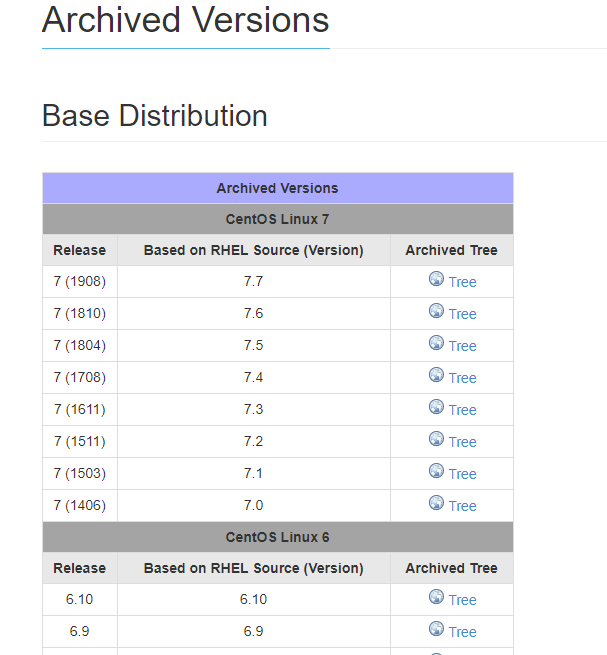Click the RHEL version cell 7.3

(254, 409)
